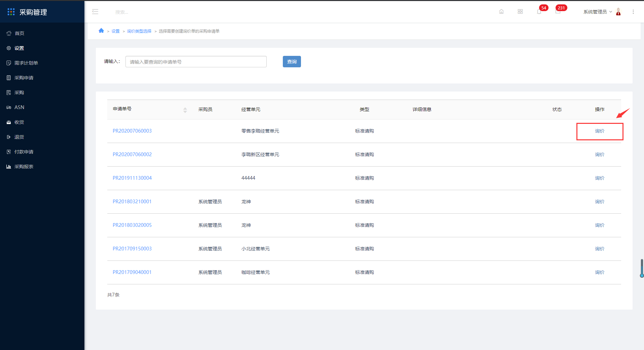
Task: Click the 查询 button
Action: pos(292,62)
